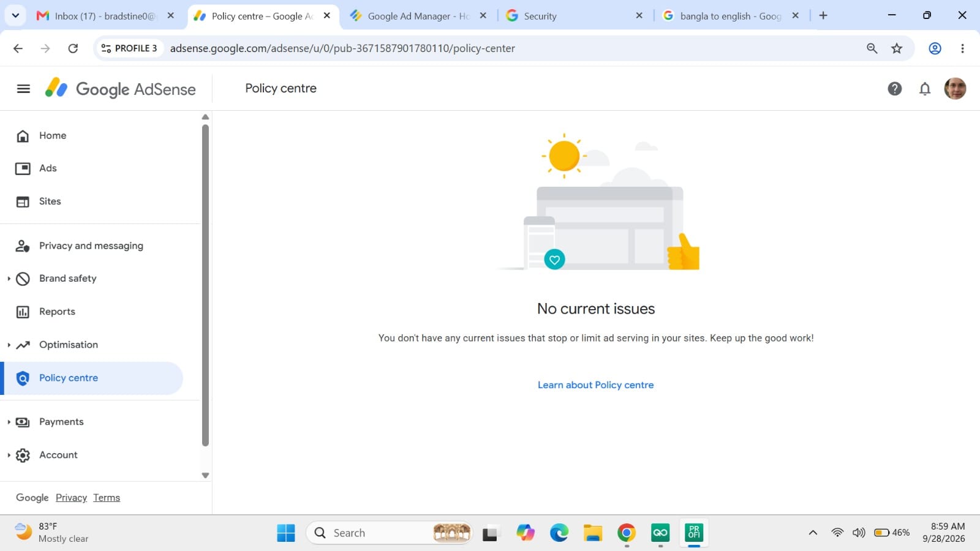Expand the Brand safety arrow
The width and height of the screenshot is (980, 551).
(x=9, y=279)
